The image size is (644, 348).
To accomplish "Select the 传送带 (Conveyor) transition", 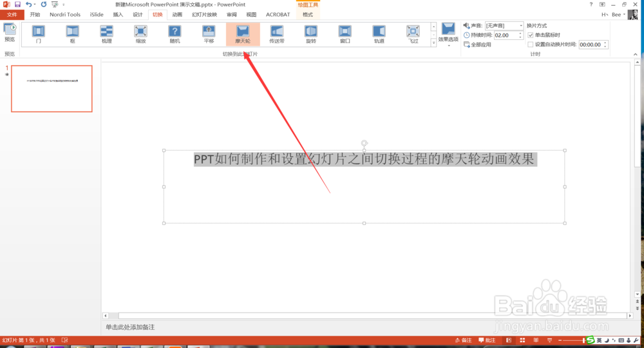I will pyautogui.click(x=277, y=34).
